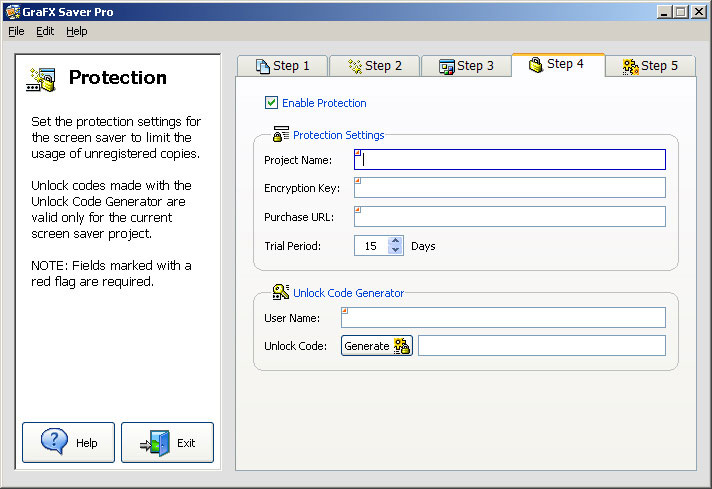Click the Trial Period label
The image size is (712, 489).
(x=292, y=246)
